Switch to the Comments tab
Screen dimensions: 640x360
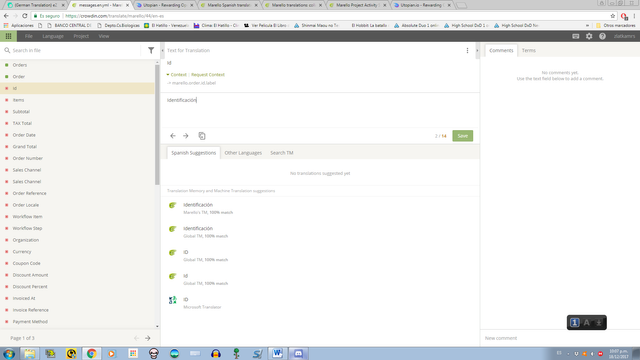[501, 51]
